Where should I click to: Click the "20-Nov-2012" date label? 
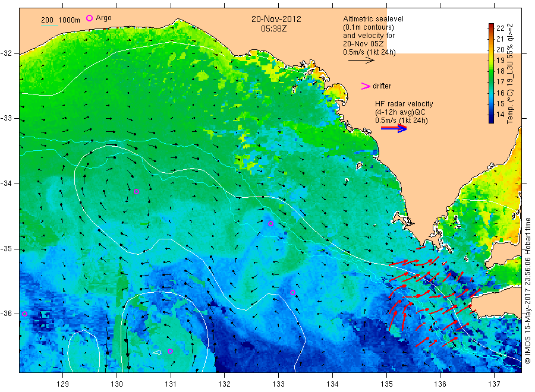[x=276, y=19]
